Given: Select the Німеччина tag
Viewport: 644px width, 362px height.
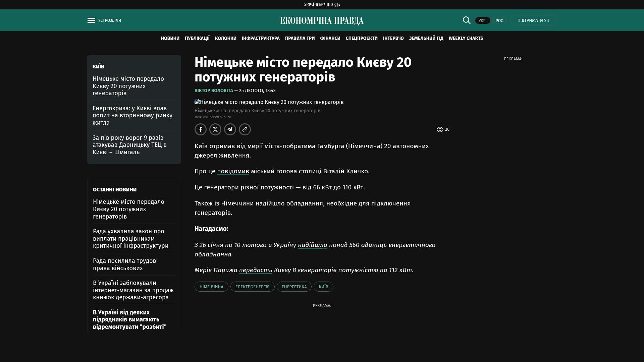Looking at the screenshot, I should (211, 287).
